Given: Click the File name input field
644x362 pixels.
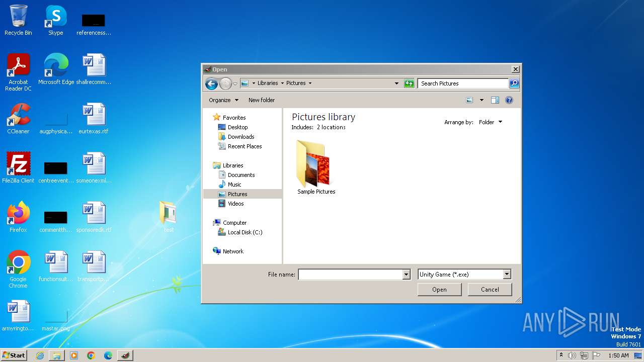Looking at the screenshot, I should (350, 275).
